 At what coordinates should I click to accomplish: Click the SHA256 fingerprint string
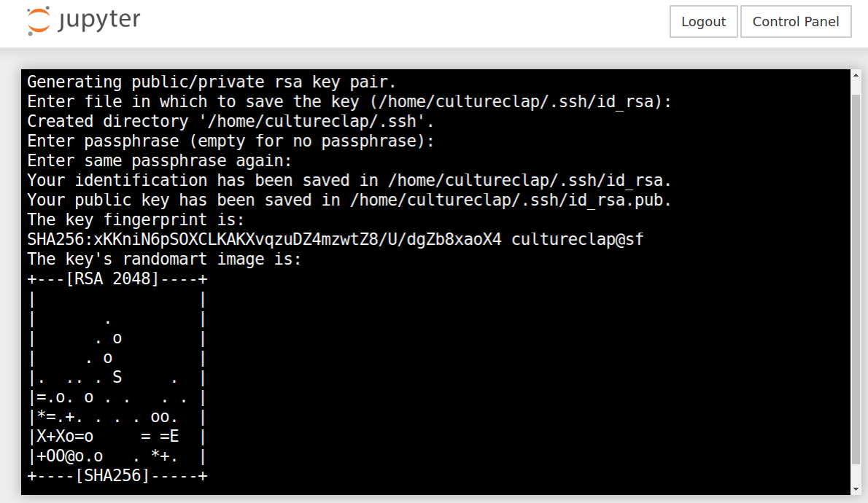tap(264, 239)
